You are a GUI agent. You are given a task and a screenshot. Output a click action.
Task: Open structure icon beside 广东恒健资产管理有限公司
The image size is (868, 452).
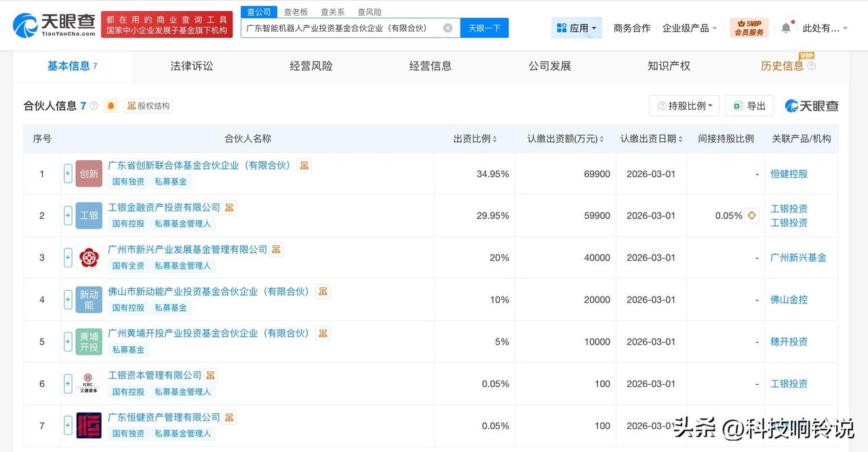tap(229, 418)
